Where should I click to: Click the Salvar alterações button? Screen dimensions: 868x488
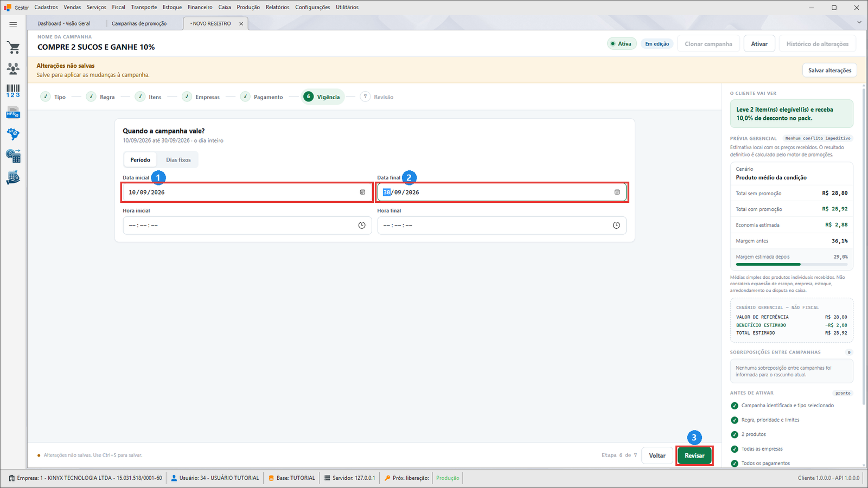pos(829,70)
